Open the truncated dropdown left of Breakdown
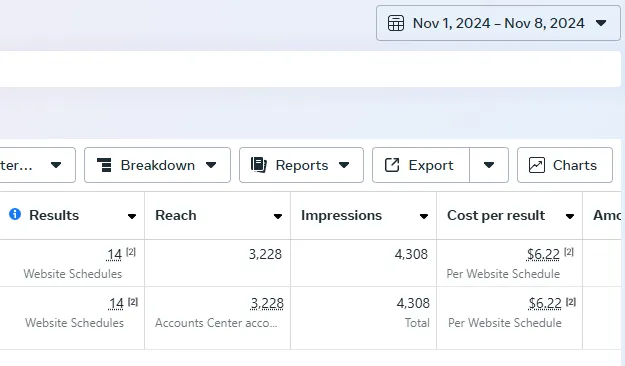This screenshot has width=625, height=366. point(36,165)
